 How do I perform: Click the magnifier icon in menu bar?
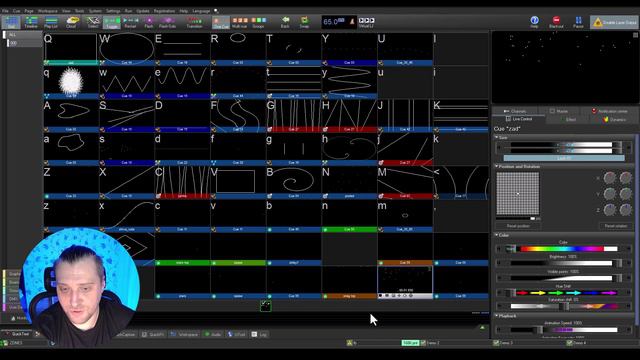pyautogui.click(x=216, y=11)
